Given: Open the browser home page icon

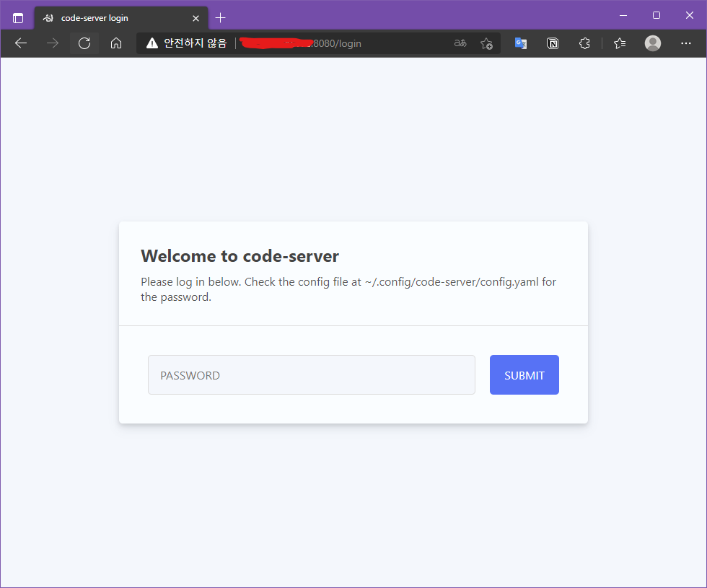Looking at the screenshot, I should [x=116, y=43].
